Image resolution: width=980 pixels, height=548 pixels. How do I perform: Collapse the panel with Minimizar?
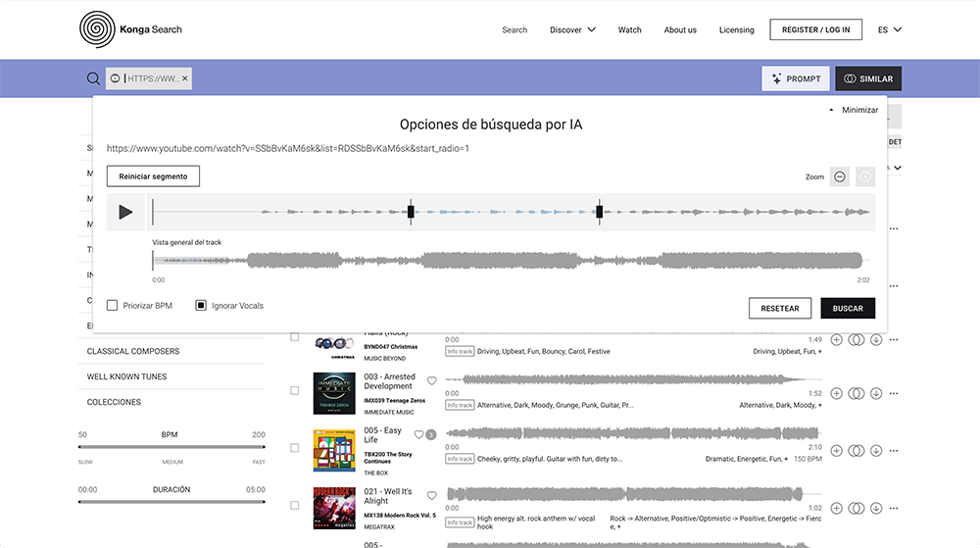[853, 110]
